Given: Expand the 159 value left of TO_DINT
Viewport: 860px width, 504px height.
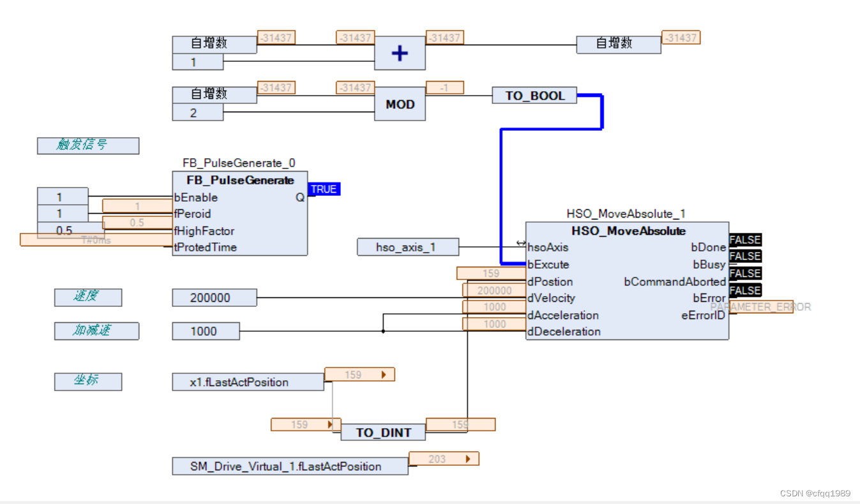Looking at the screenshot, I should coord(330,424).
